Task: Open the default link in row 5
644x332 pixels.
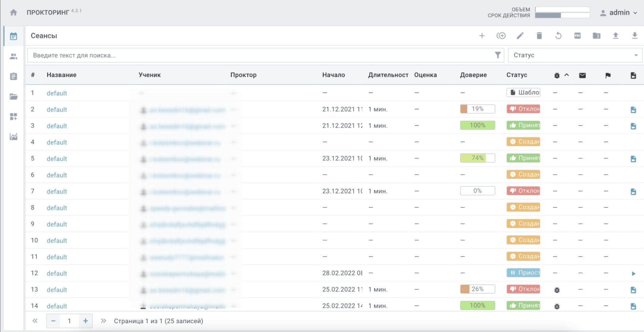Action: coord(57,159)
